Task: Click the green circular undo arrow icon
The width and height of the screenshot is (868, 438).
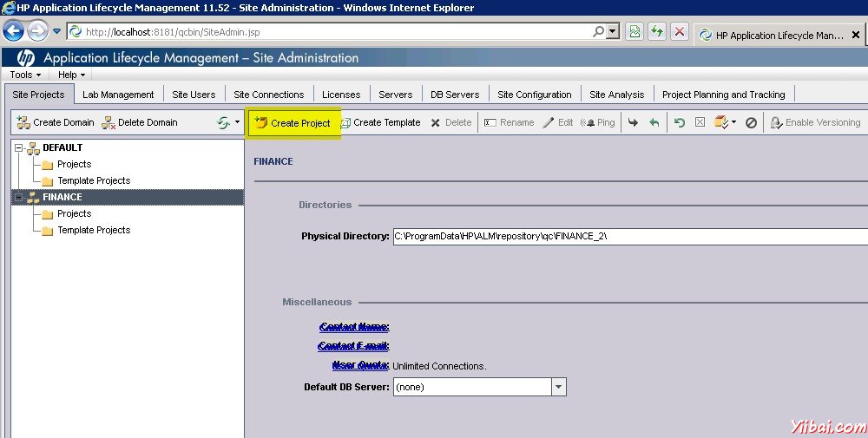Action: pyautogui.click(x=680, y=122)
